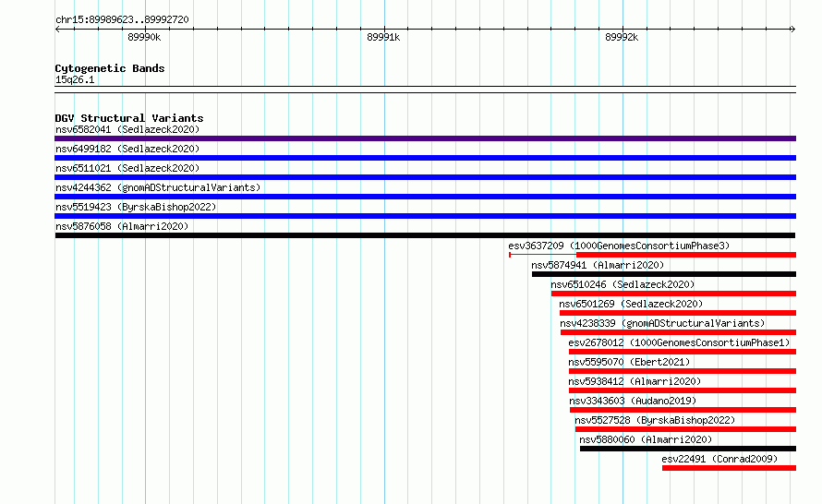Click the nsv5880060 (Almarri2020) label
822x504 pixels.
[x=646, y=439]
